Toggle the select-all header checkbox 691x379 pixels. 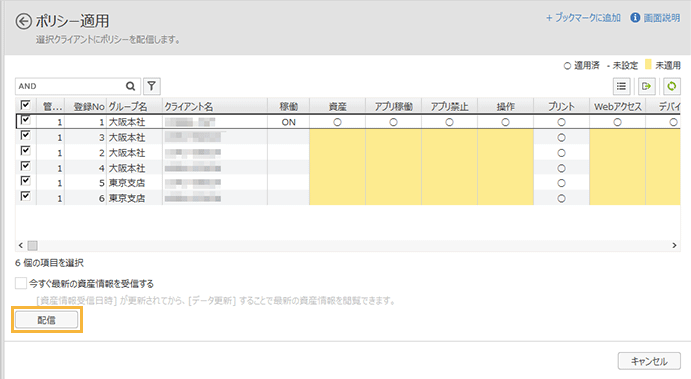click(x=26, y=105)
